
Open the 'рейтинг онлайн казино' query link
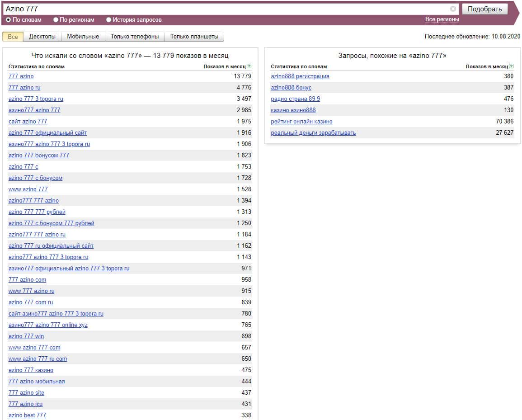(301, 122)
